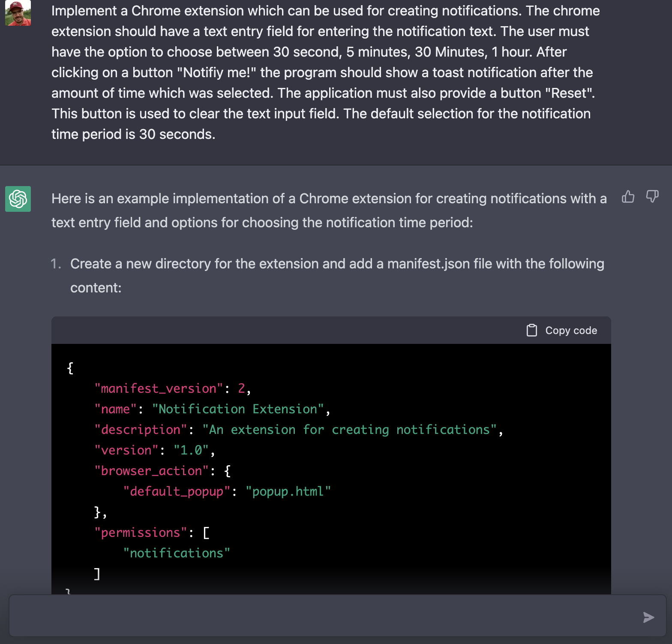
Task: Click the Copy code button label
Action: tap(571, 331)
